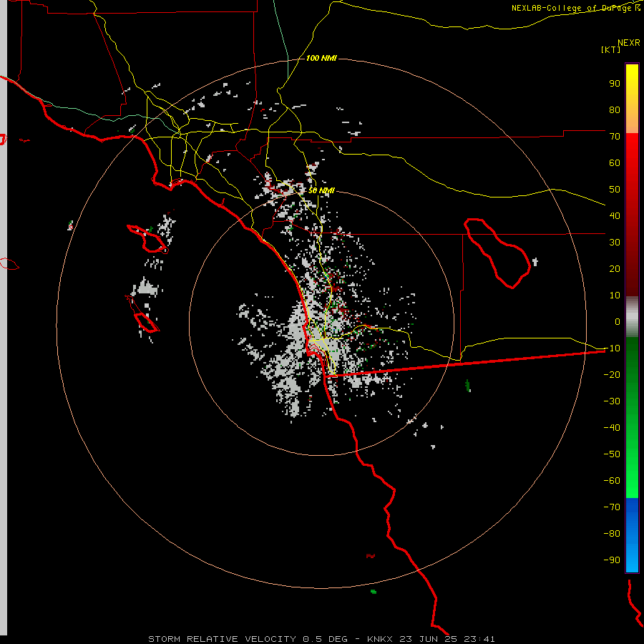Select the -40 value on the velocity scale

[x=612, y=428]
